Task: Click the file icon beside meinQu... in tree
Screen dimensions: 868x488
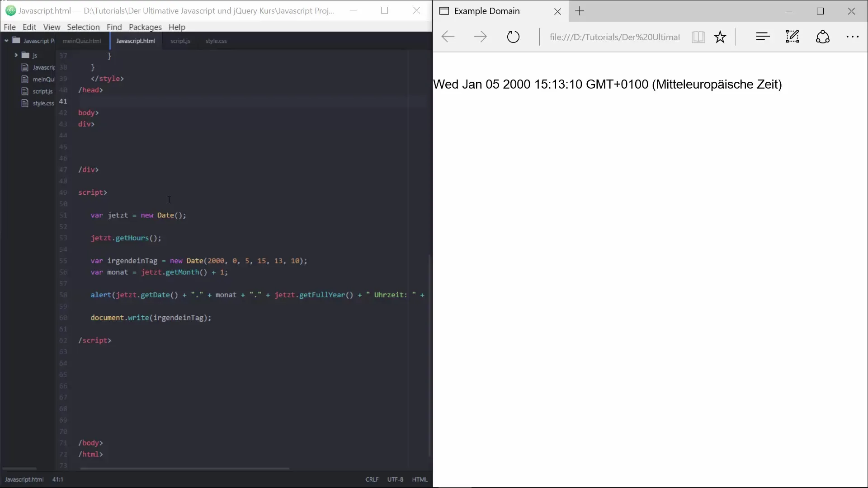Action: tap(25, 79)
